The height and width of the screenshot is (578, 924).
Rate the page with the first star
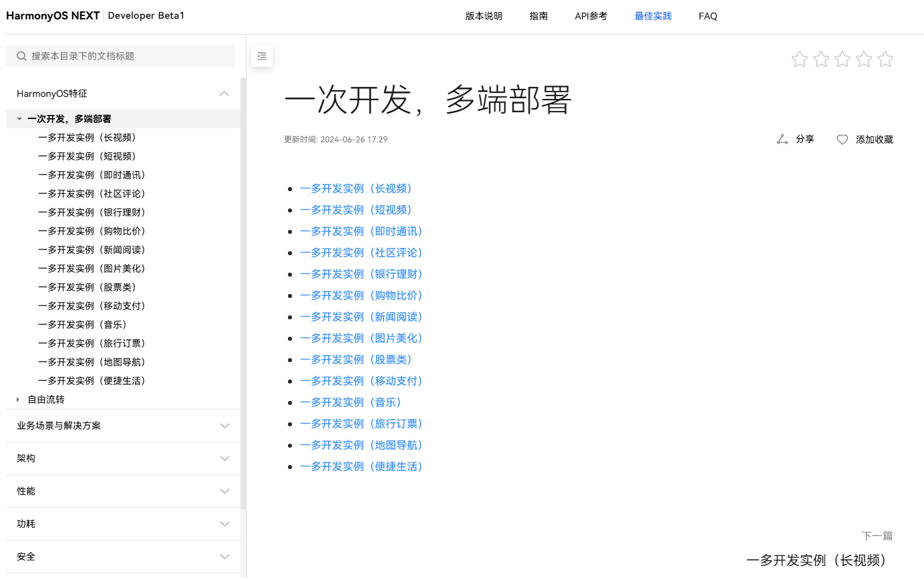pyautogui.click(x=800, y=59)
